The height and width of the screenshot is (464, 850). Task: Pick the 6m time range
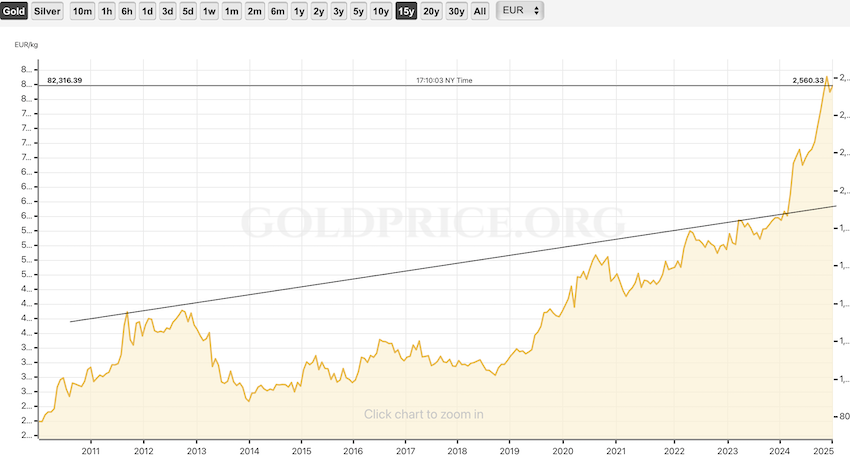[x=278, y=11]
